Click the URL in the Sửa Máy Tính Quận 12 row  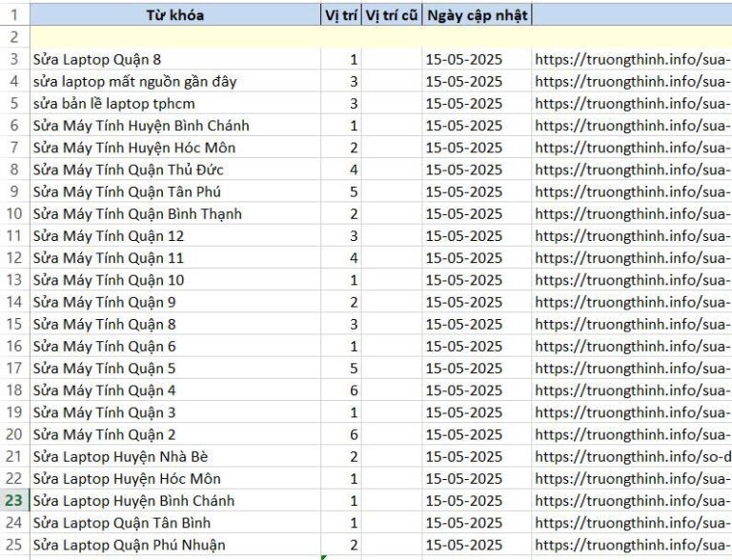[633, 236]
